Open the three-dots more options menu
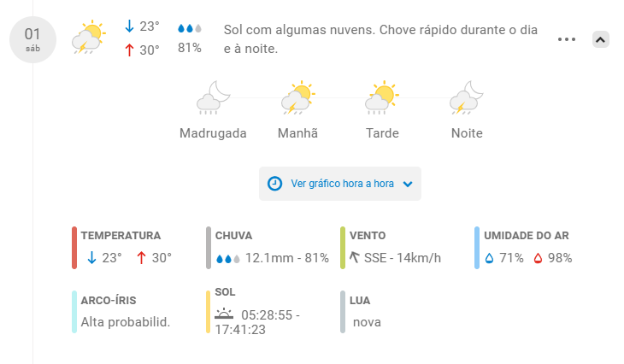Image resolution: width=624 pixels, height=364 pixels. point(566,39)
